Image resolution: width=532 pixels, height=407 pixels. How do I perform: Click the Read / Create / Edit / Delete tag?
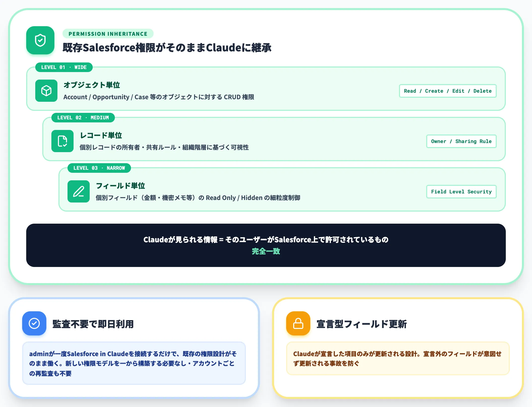[448, 91]
